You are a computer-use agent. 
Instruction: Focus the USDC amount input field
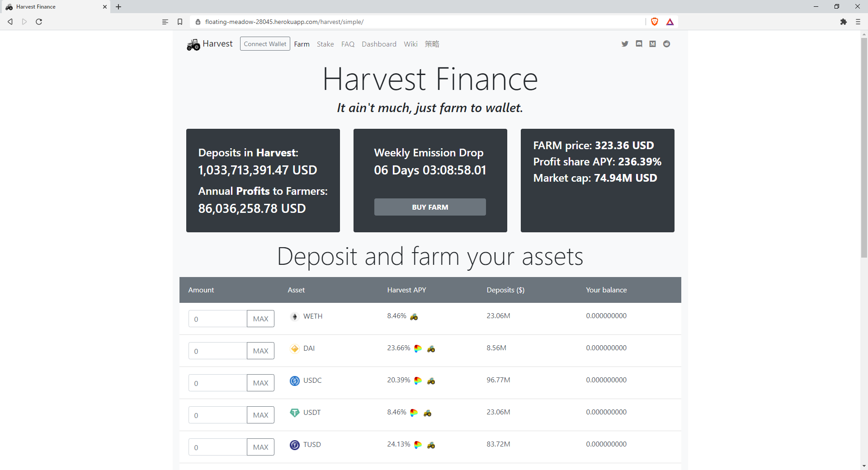(218, 383)
